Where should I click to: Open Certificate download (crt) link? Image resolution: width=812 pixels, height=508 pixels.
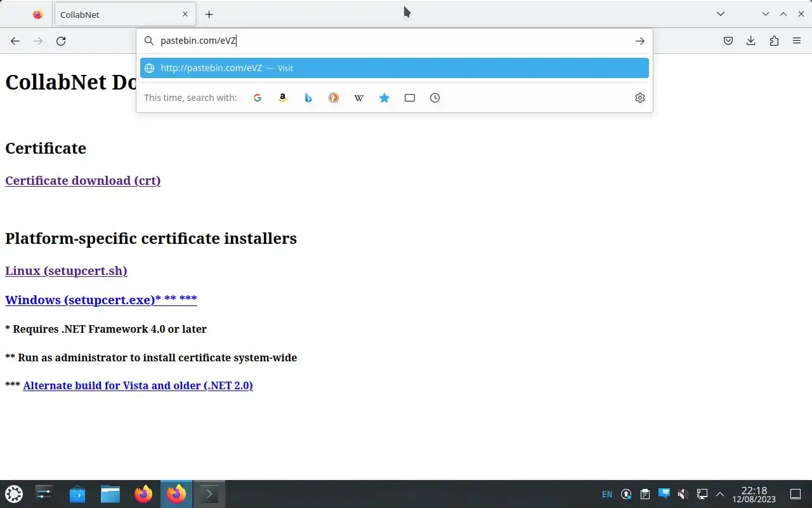pyautogui.click(x=83, y=180)
